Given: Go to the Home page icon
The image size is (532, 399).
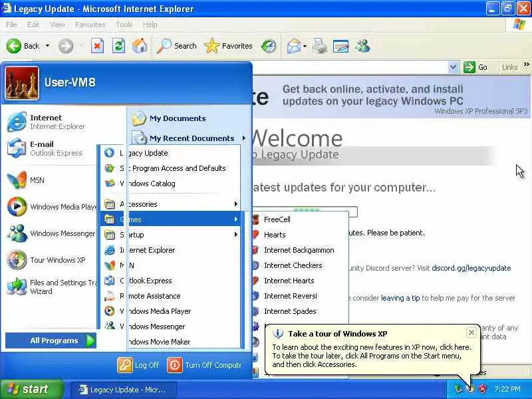Looking at the screenshot, I should 140,46.
